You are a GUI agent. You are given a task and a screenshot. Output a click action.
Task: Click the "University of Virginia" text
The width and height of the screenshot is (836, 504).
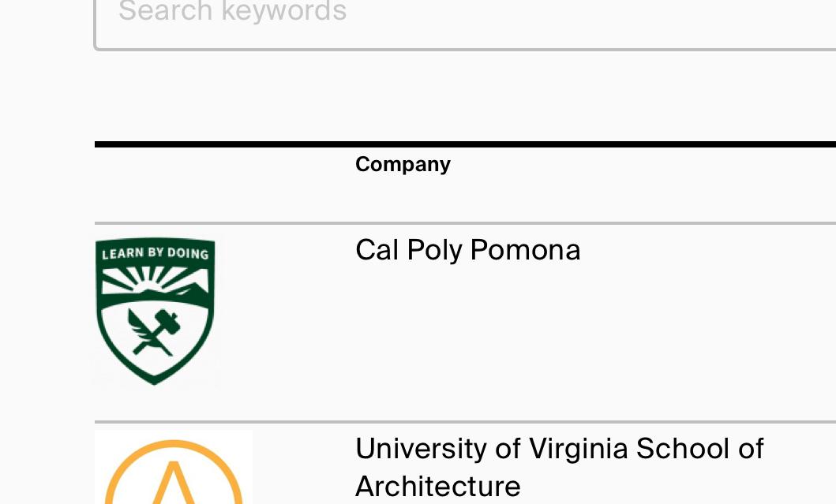click(492, 448)
